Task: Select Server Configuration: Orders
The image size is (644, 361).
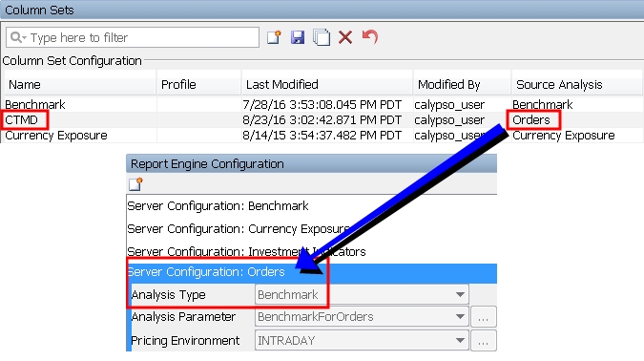Action: click(312, 272)
